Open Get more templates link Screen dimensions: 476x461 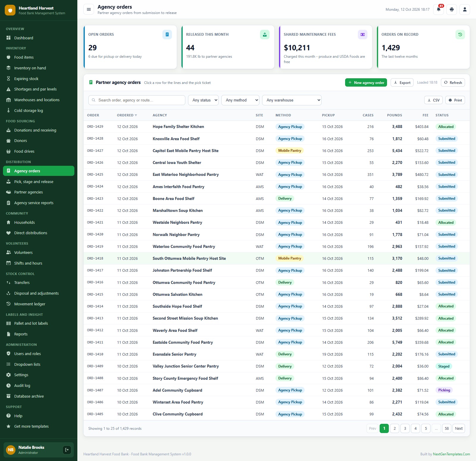tap(39, 426)
